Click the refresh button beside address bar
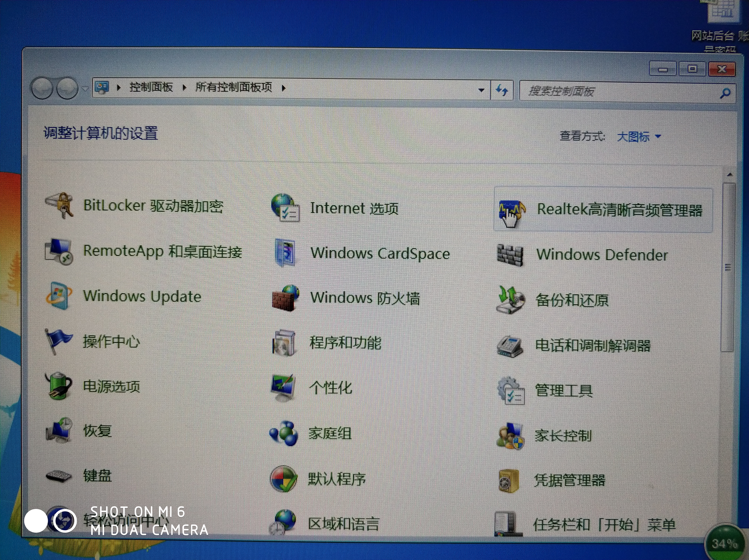This screenshot has width=749, height=560. coord(502,90)
